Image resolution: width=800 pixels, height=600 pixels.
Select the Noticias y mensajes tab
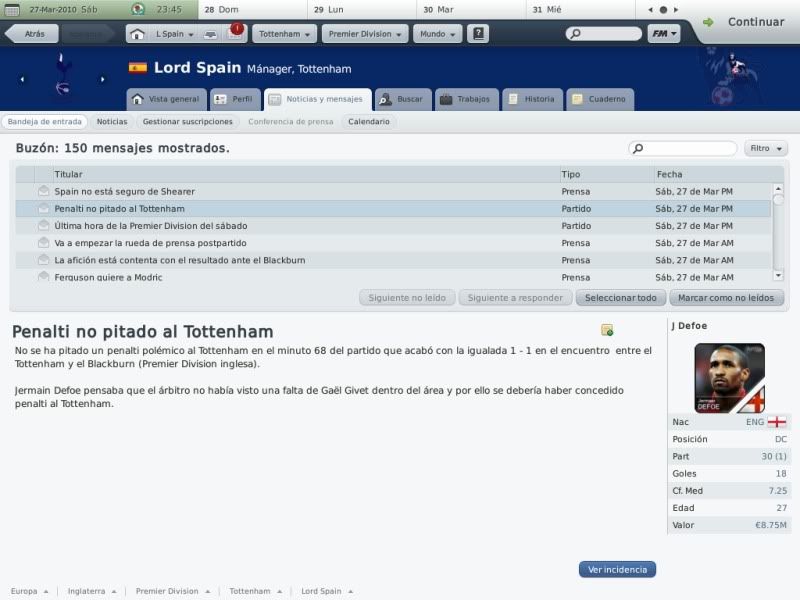[x=317, y=99]
